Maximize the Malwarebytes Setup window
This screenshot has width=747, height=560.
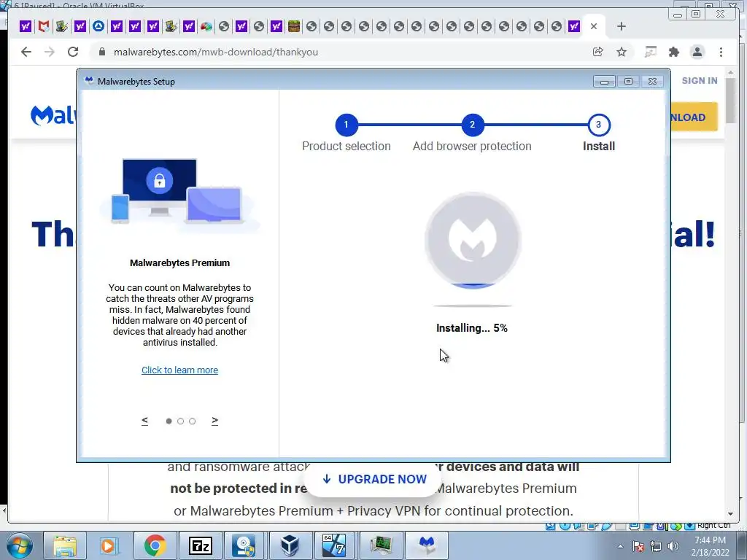tap(628, 82)
